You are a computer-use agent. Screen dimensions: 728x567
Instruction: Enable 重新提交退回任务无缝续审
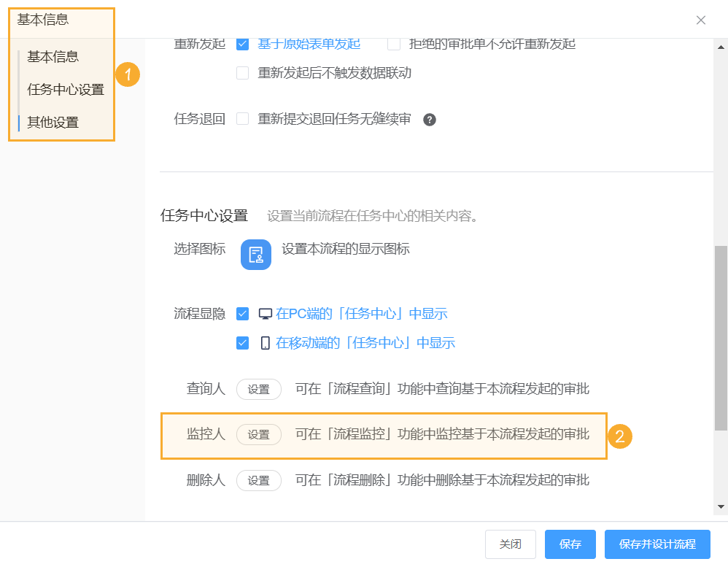point(242,119)
